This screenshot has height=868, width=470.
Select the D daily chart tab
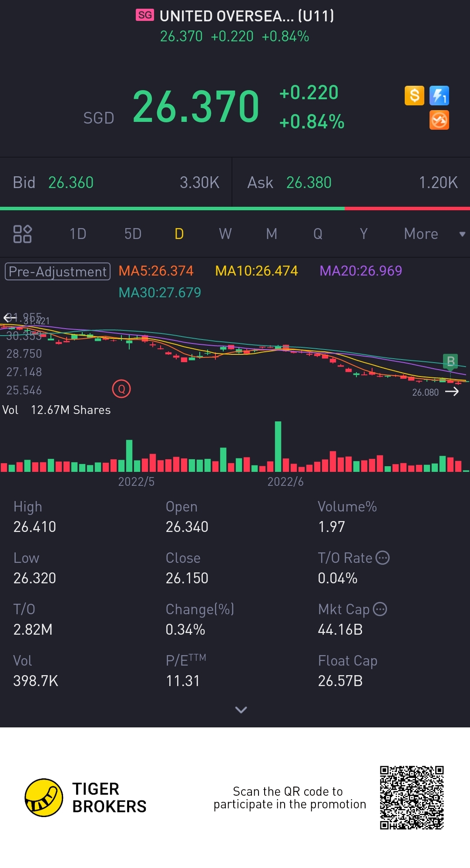coord(179,234)
